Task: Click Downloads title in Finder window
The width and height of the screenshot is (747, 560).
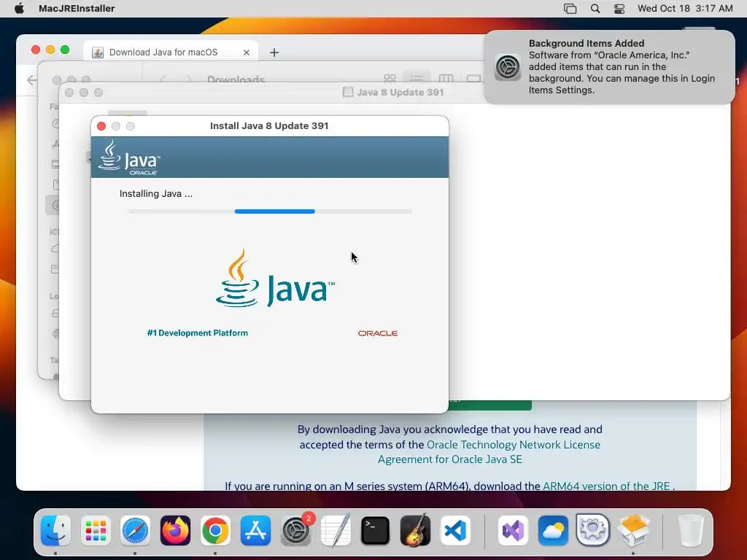Action: 236,79
